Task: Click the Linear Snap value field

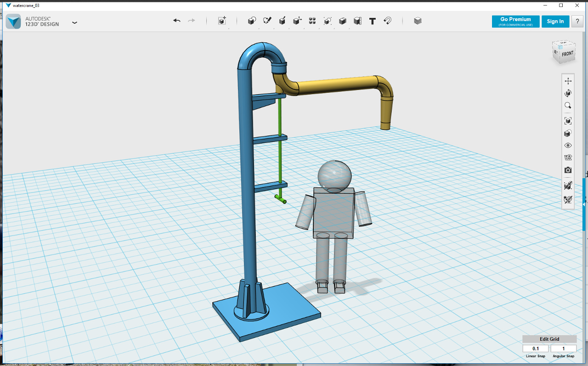Action: pyautogui.click(x=536, y=349)
